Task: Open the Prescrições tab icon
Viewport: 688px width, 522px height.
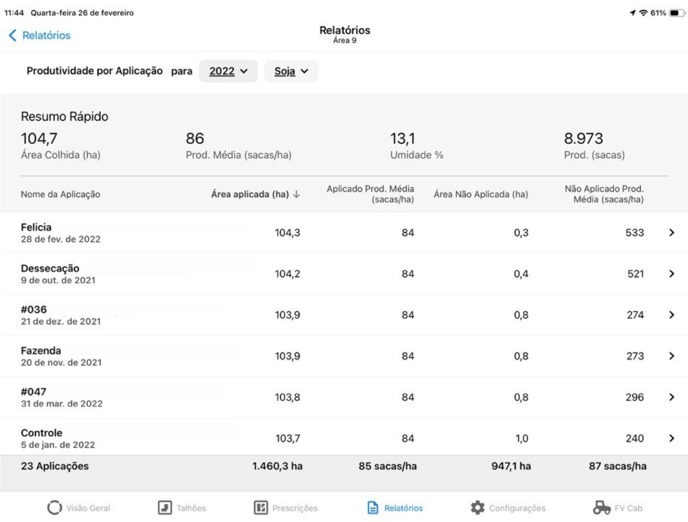Action: (260, 508)
